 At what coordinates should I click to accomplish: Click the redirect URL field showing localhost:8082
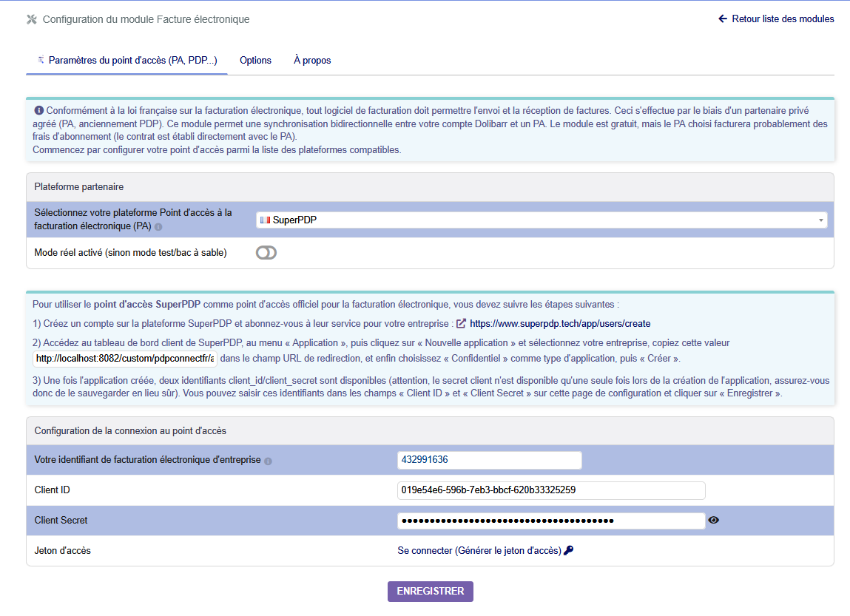click(125, 359)
